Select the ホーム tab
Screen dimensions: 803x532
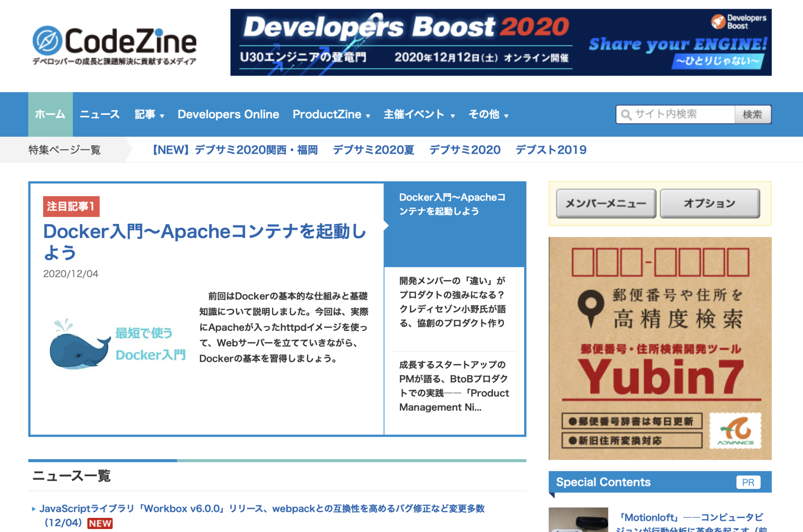[x=50, y=114]
